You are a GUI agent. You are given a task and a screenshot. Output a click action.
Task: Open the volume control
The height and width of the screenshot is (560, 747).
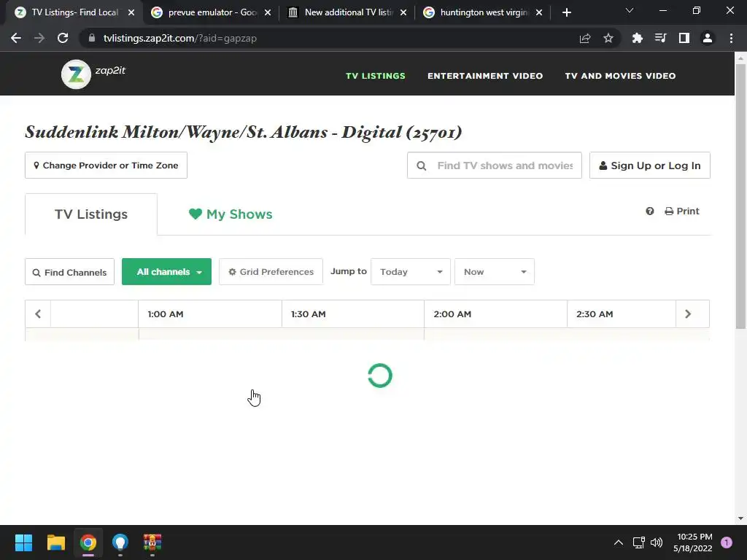(657, 542)
